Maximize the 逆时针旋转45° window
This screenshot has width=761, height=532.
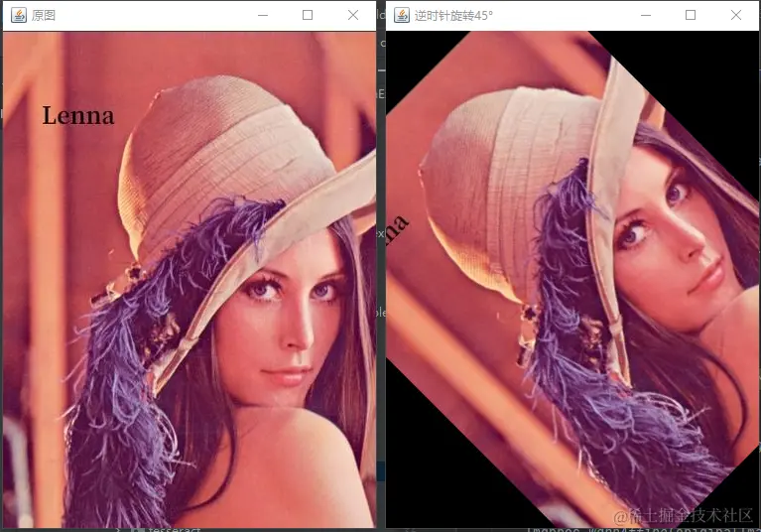pos(691,15)
